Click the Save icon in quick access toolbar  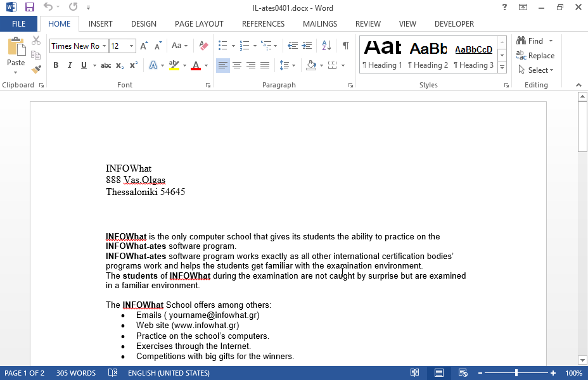30,7
